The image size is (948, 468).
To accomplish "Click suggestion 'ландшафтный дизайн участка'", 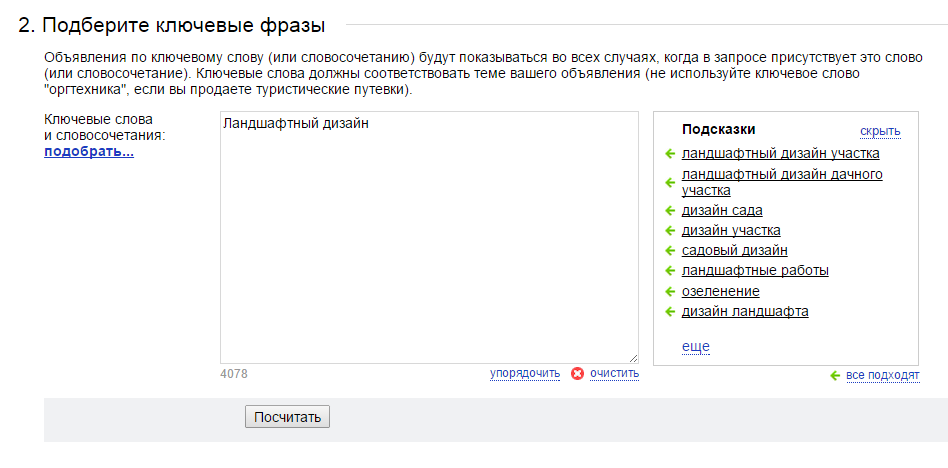I will tap(781, 154).
